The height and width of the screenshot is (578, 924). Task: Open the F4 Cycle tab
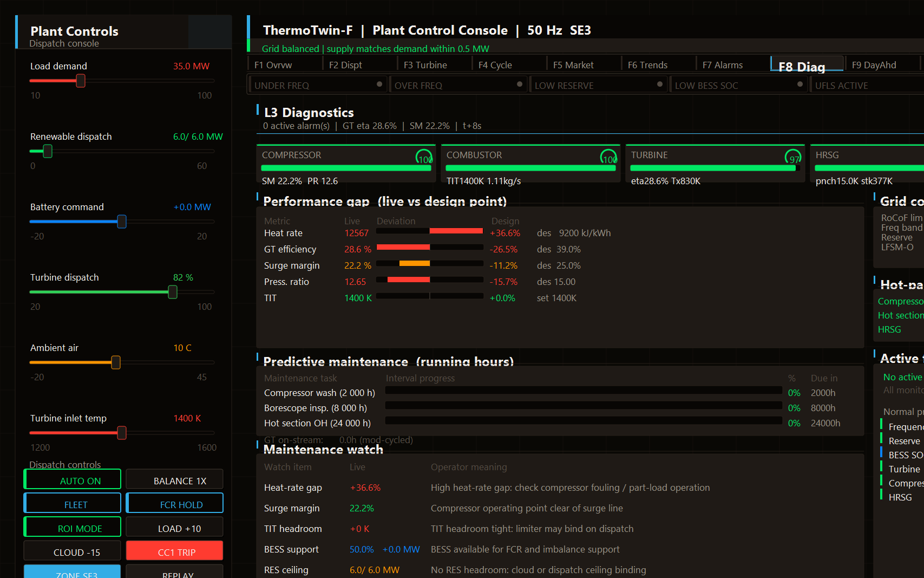(509, 64)
